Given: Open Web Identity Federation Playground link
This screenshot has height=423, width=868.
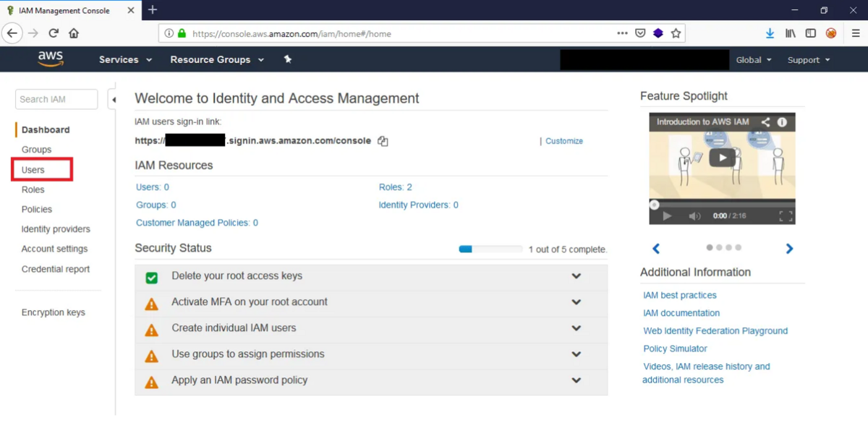Looking at the screenshot, I should pos(715,331).
